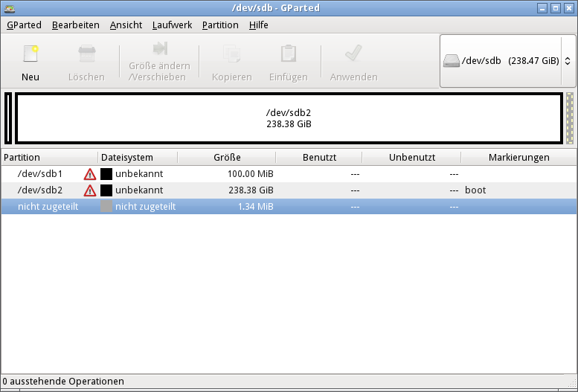Click the GParted app icon in title bar
Screen dimensions: 578x392
(10, 8)
